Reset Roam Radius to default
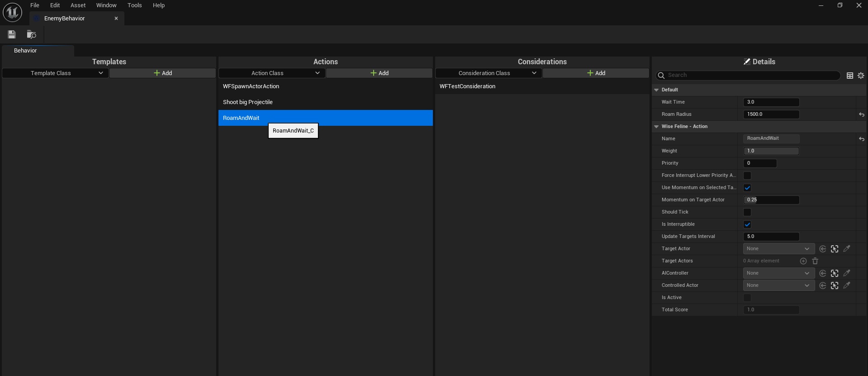Image resolution: width=868 pixels, height=376 pixels. pyautogui.click(x=861, y=114)
